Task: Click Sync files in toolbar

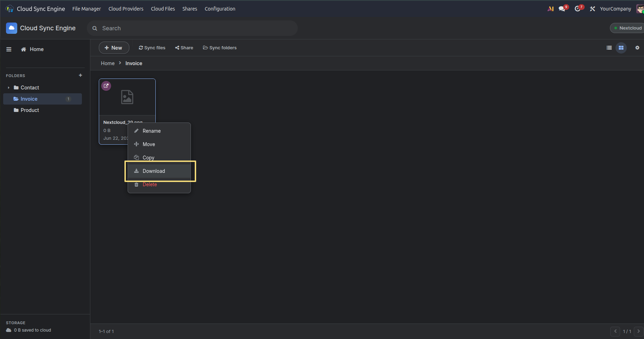Action: click(x=152, y=48)
